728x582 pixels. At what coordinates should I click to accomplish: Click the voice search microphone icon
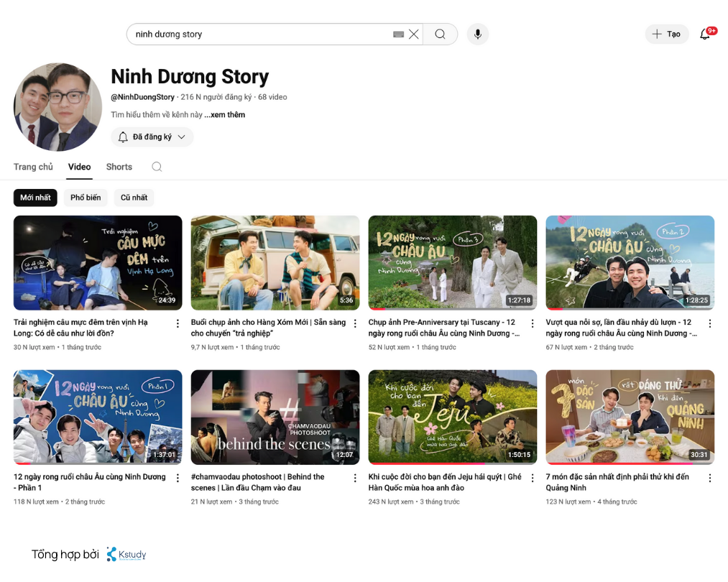point(477,34)
